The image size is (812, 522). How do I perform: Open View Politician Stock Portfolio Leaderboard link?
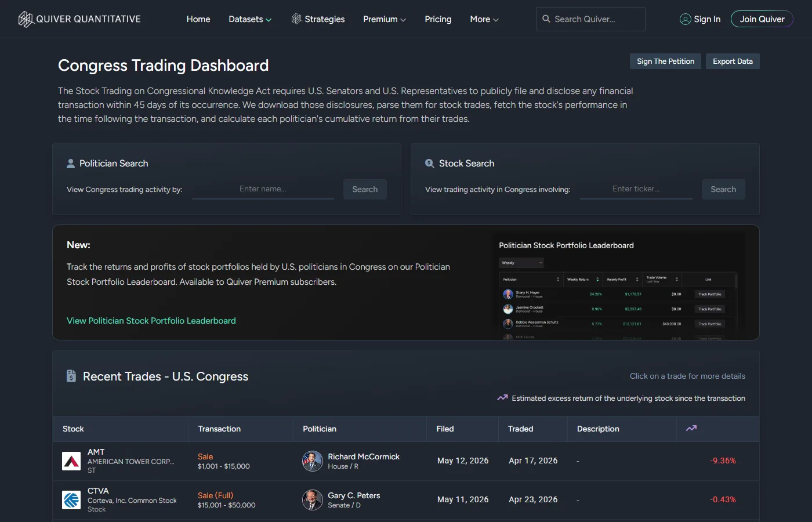coord(151,321)
